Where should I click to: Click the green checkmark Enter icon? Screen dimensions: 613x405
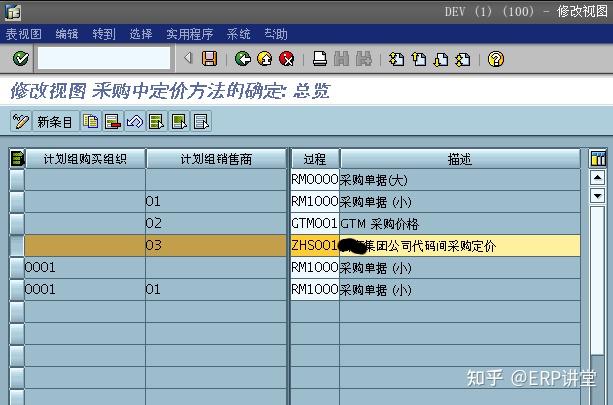20,59
